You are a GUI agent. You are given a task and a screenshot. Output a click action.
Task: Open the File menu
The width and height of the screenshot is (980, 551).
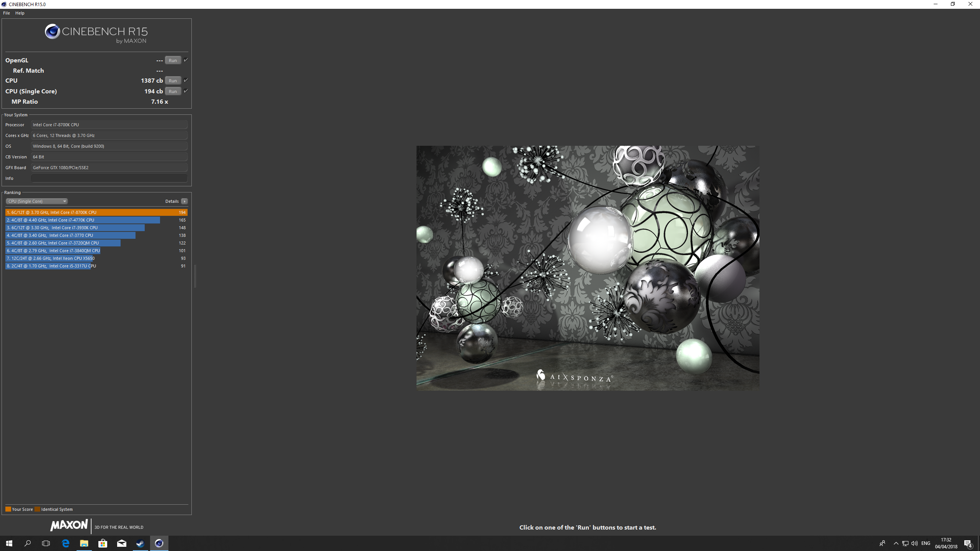[7, 13]
